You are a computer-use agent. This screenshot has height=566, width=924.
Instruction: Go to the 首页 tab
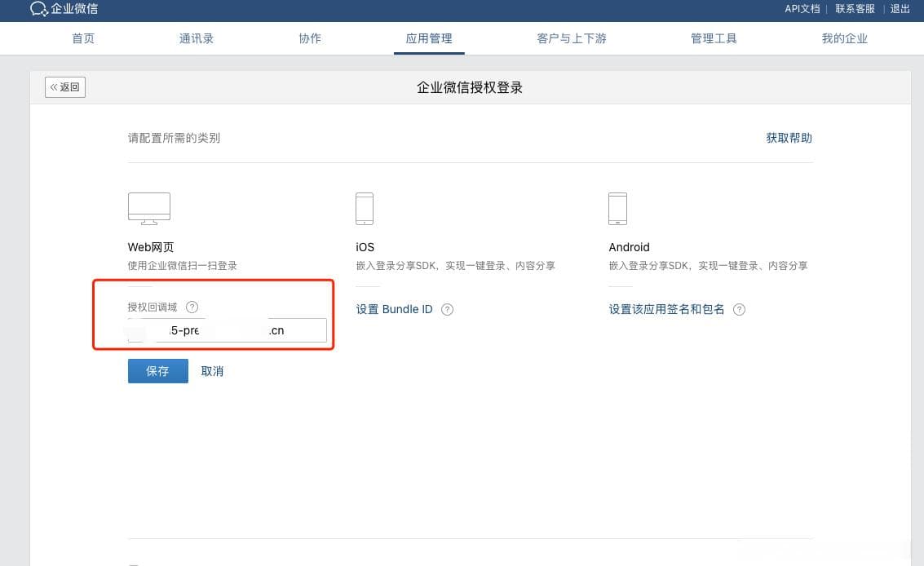click(x=83, y=38)
